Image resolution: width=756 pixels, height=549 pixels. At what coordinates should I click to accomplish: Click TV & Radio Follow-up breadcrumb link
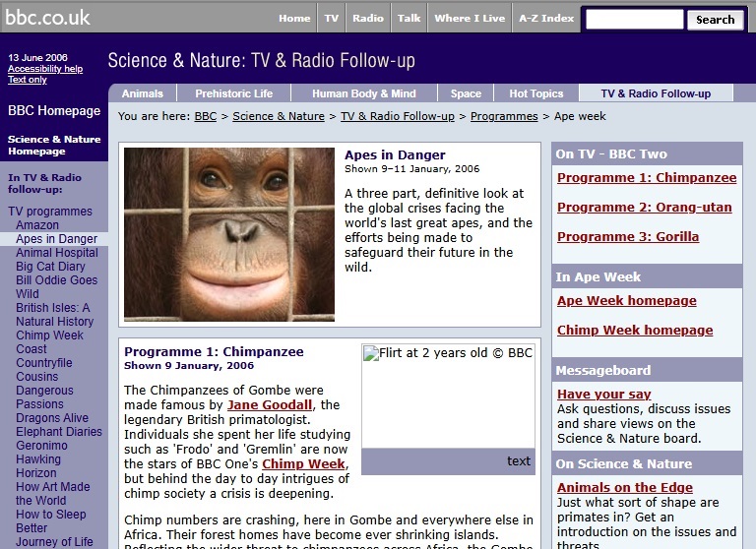pyautogui.click(x=398, y=116)
